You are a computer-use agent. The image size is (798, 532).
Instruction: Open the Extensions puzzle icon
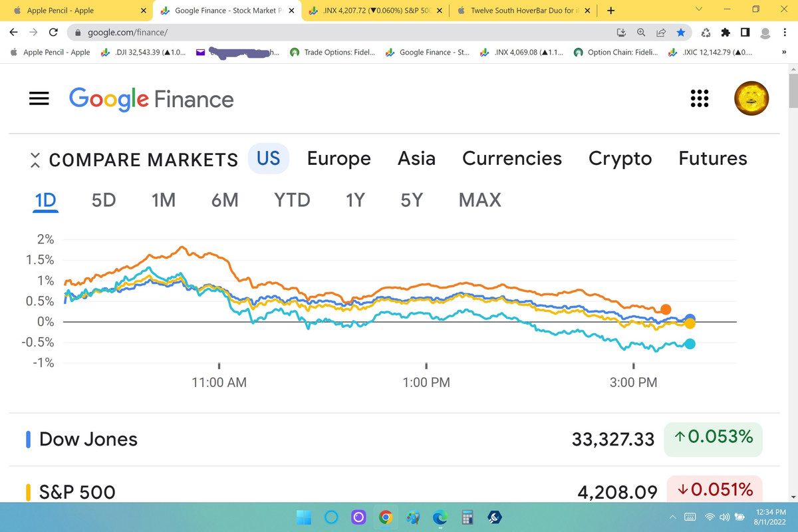pyautogui.click(x=726, y=32)
